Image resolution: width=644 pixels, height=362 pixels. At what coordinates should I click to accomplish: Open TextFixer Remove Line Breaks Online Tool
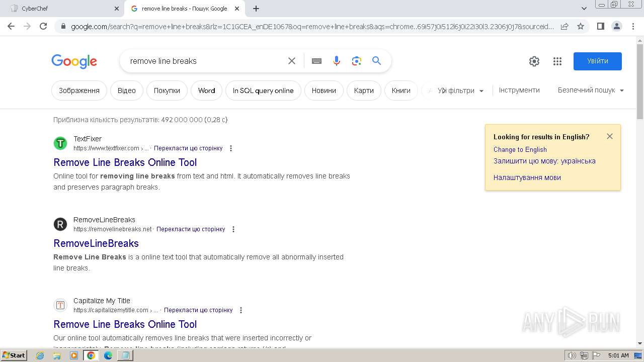point(125,162)
